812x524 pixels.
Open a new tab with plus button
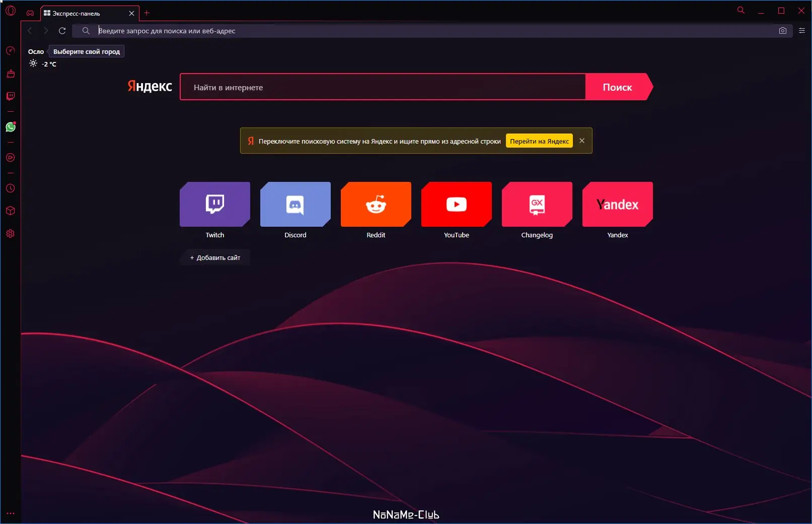pyautogui.click(x=147, y=13)
